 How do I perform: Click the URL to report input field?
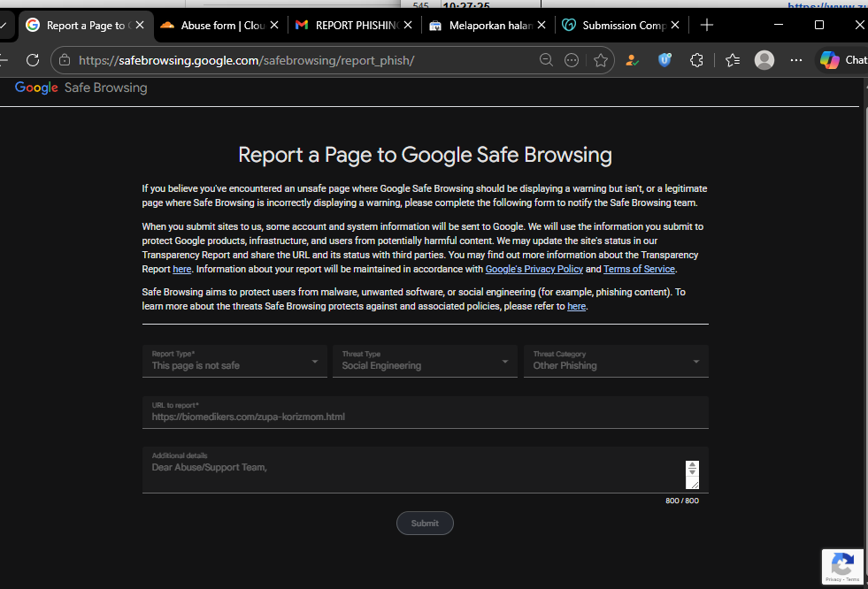[425, 412]
